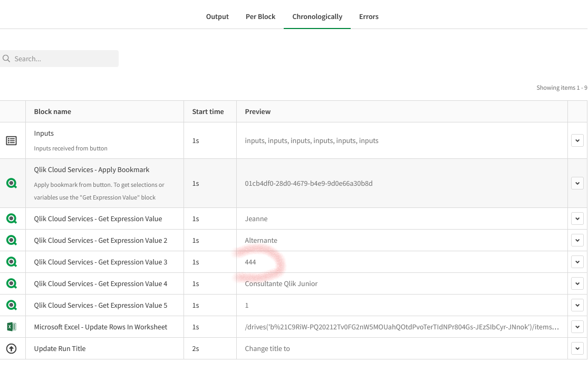Go to the Errors tab

369,16
